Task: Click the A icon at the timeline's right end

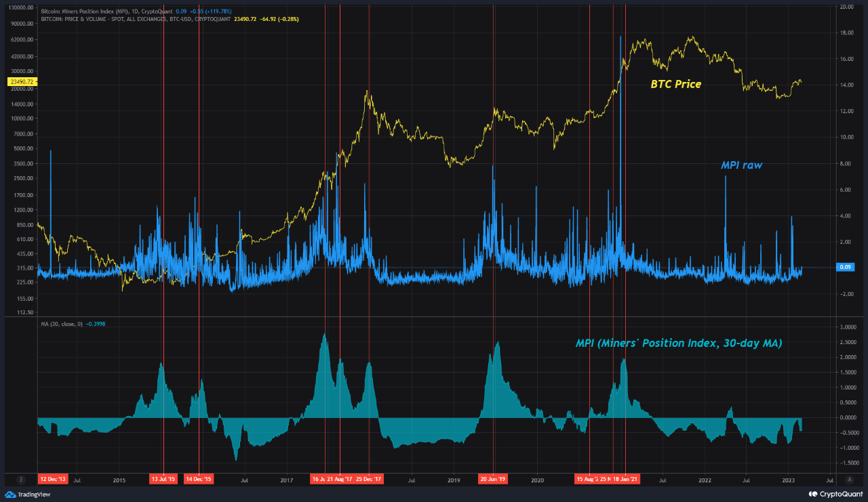Action: (x=850, y=480)
